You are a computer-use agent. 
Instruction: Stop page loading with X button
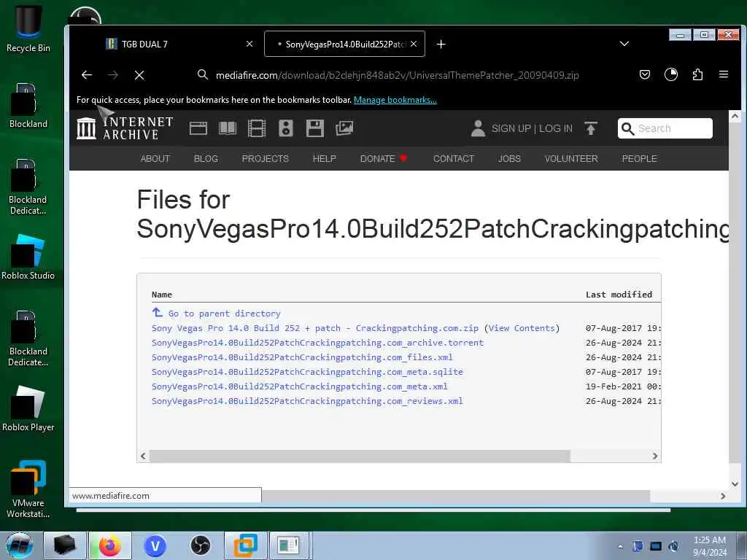(x=139, y=75)
